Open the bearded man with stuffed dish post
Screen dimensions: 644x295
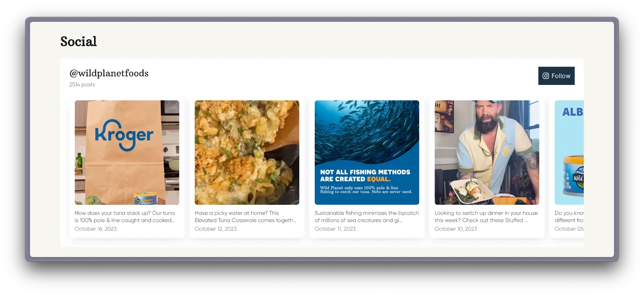pos(487,152)
